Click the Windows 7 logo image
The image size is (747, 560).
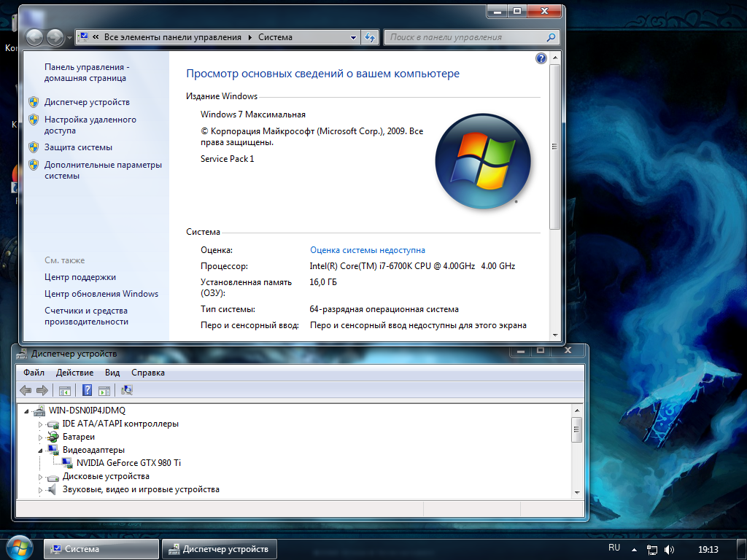(x=483, y=161)
